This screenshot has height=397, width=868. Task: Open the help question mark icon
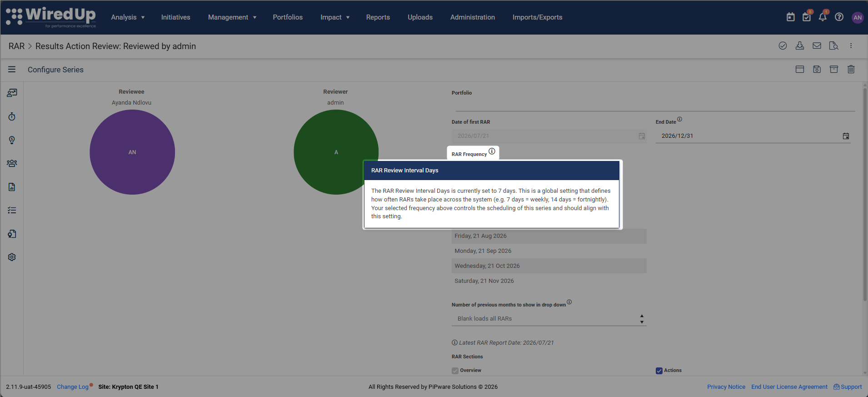(x=839, y=17)
